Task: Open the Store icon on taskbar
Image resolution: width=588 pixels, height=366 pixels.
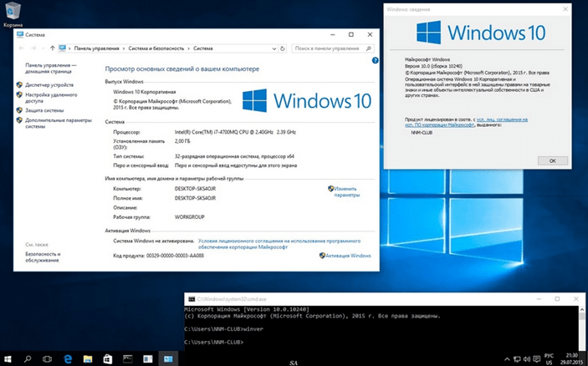Action: [x=108, y=358]
